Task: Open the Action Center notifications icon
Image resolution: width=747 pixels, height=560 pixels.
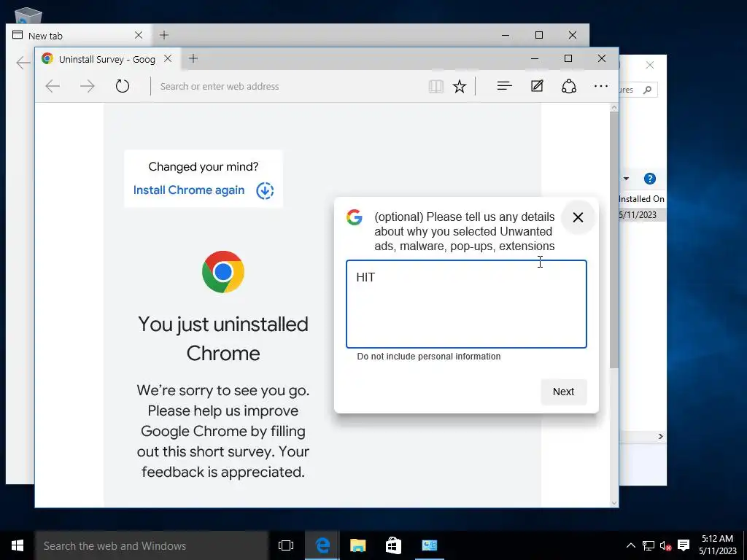Action: [x=684, y=545]
